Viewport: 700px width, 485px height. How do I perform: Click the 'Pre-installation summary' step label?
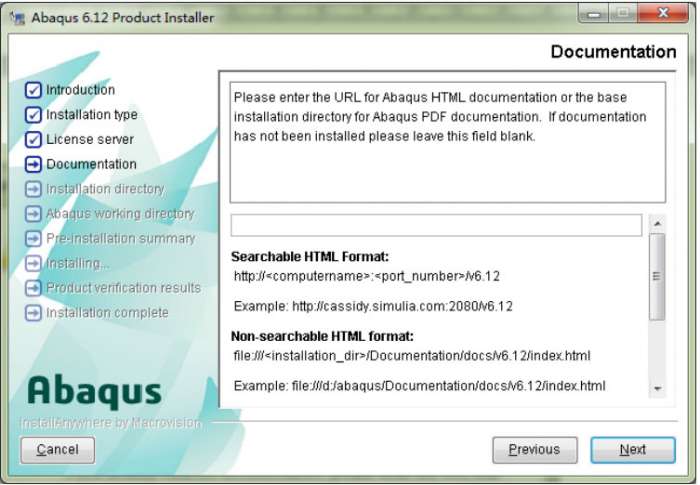[121, 238]
